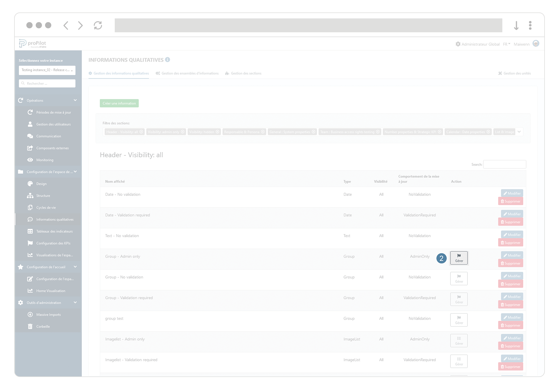Remove the 'Visibility: hidden' section filter tag
Image resolution: width=559 pixels, height=392 pixels.
(217, 132)
